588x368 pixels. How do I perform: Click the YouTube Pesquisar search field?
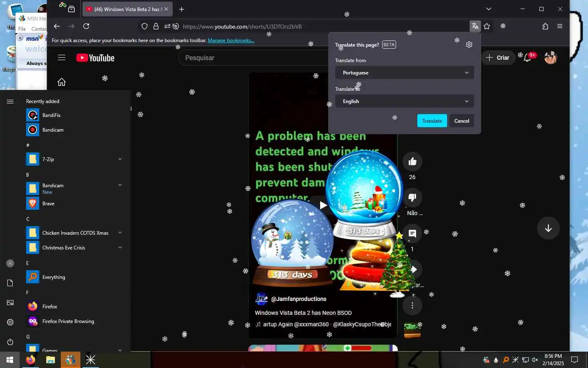pos(253,58)
